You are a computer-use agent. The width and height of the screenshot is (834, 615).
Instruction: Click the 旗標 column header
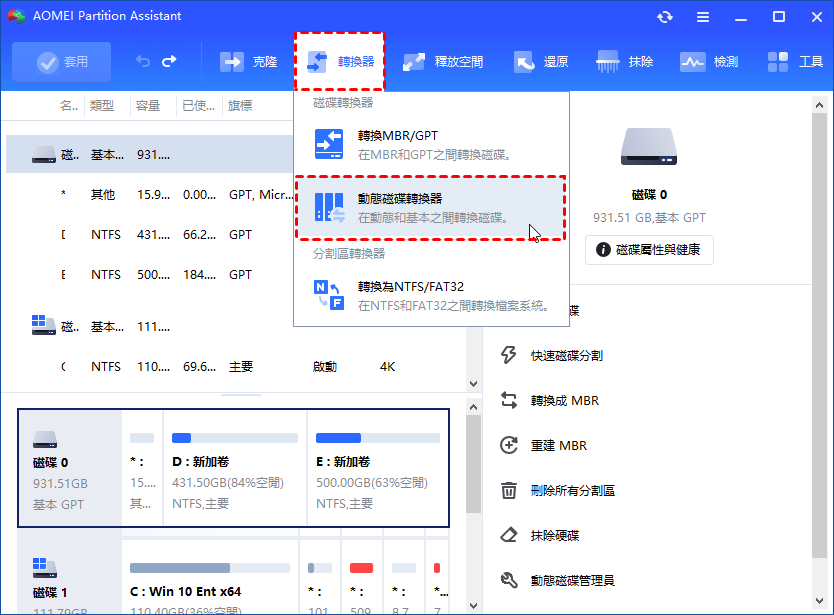click(240, 106)
